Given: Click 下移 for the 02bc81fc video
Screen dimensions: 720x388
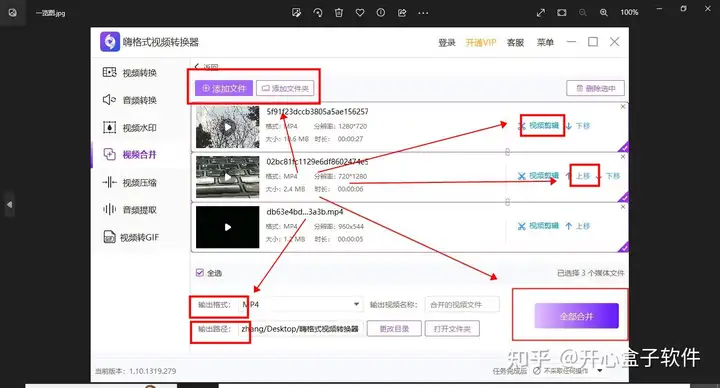Looking at the screenshot, I should pyautogui.click(x=608, y=175).
